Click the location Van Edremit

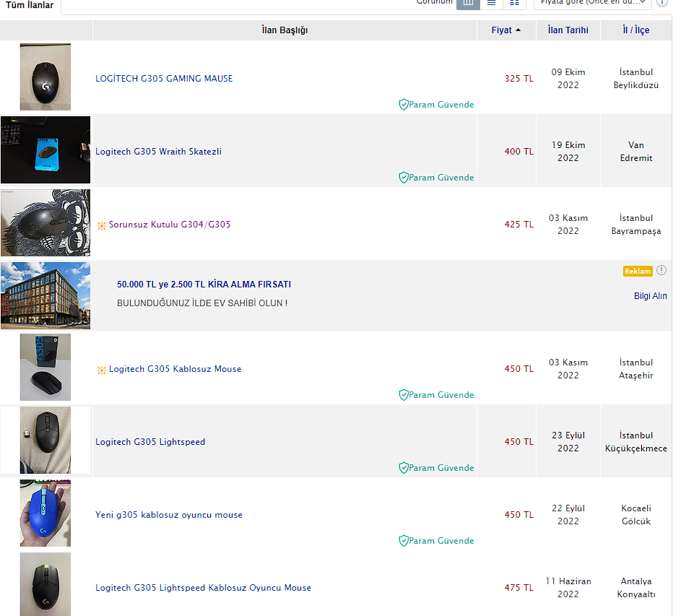point(635,152)
